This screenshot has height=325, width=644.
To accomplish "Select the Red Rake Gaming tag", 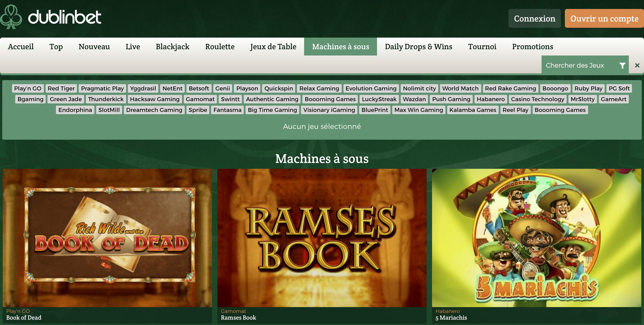I will [511, 88].
